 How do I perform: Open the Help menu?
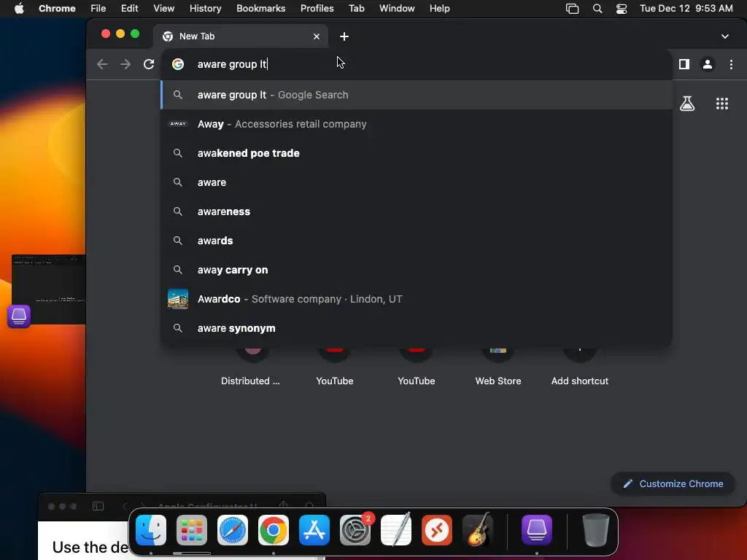click(439, 8)
